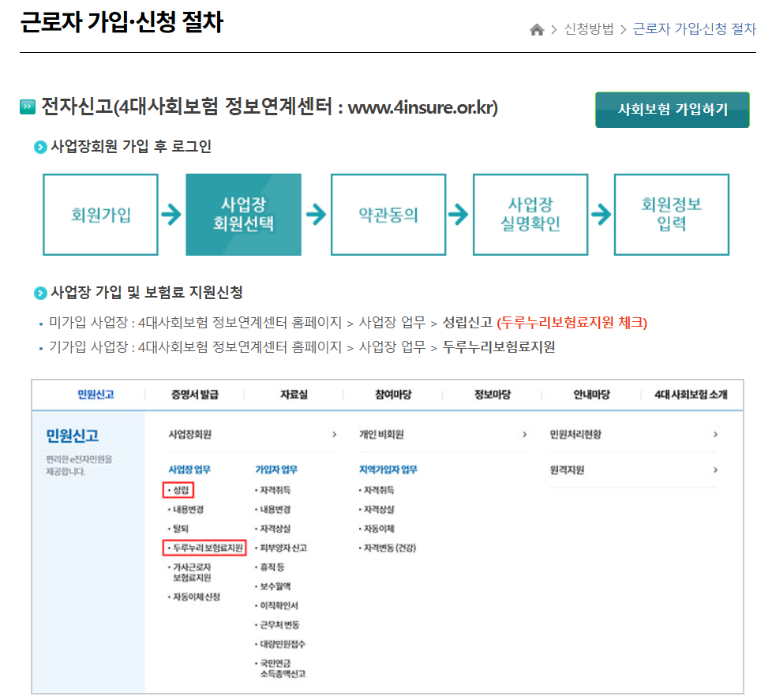Viewport: 772px width, 700px height.
Task: Click the 사업장 업무 heading
Action: (x=189, y=470)
